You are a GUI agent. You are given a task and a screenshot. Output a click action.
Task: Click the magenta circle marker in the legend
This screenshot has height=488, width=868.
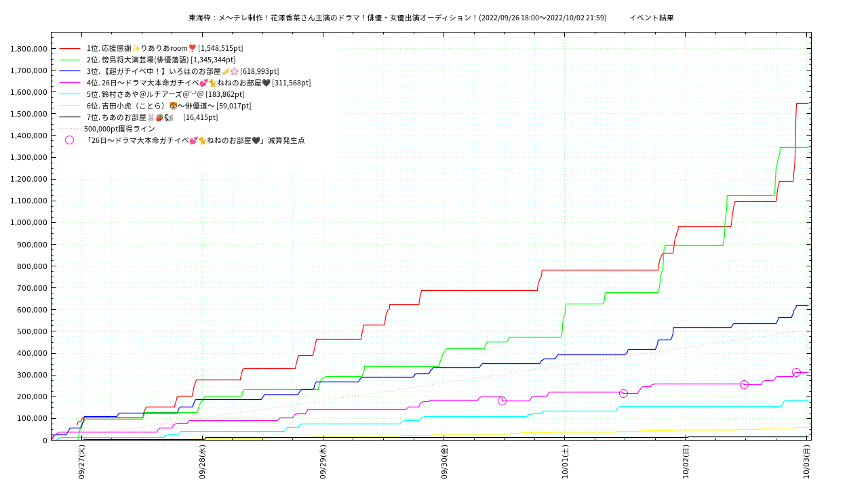pyautogui.click(x=69, y=140)
